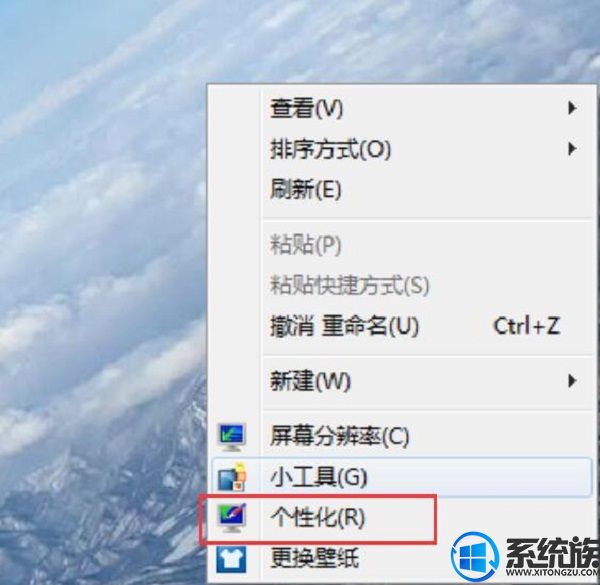This screenshot has width=600, height=585.
Task: Open the 查看(V) menu entry
Action: [x=402, y=108]
